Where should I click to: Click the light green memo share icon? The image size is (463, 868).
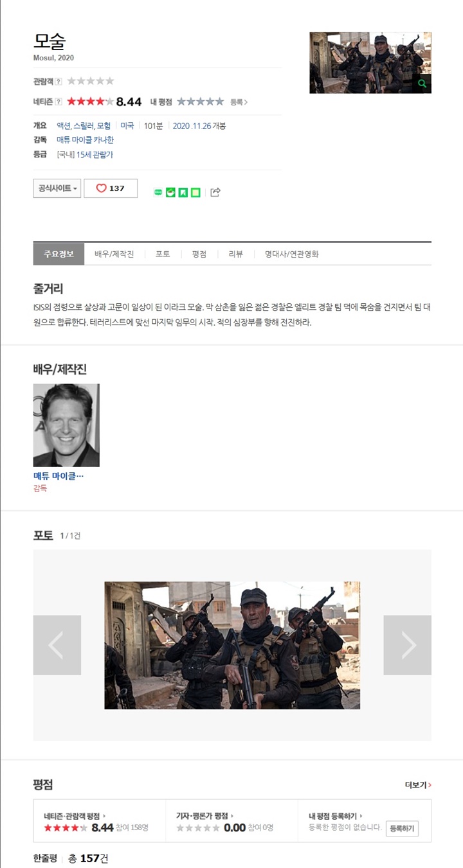(195, 192)
